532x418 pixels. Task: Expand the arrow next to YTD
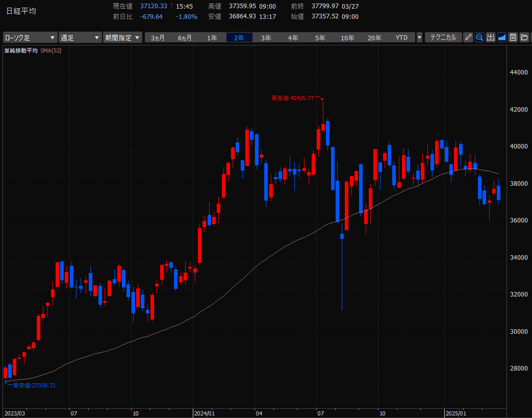419,37
